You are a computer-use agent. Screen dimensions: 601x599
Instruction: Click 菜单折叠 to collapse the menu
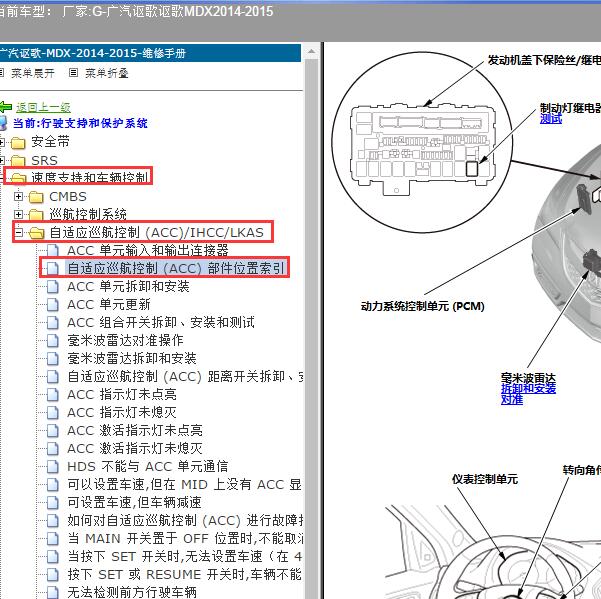pyautogui.click(x=107, y=73)
